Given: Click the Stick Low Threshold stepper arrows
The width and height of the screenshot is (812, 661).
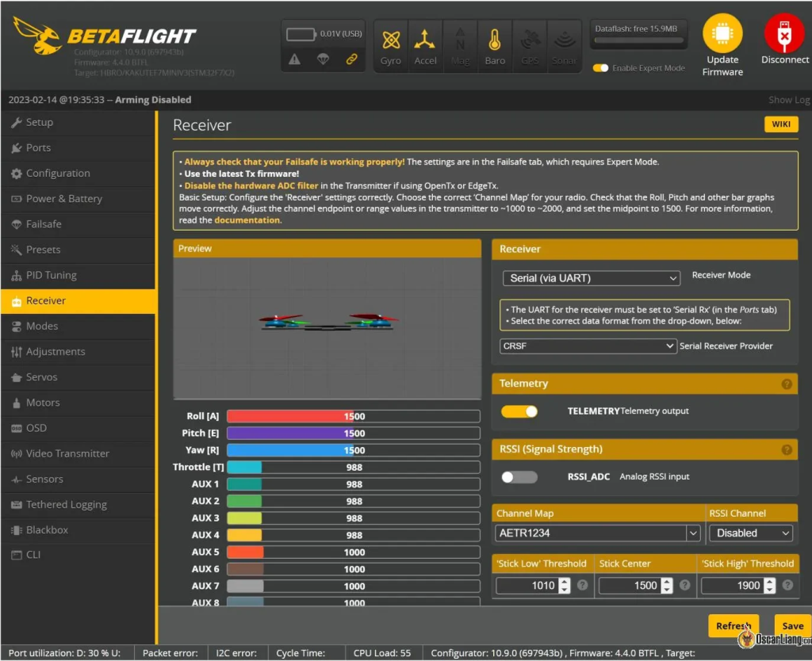Looking at the screenshot, I should pos(565,586).
